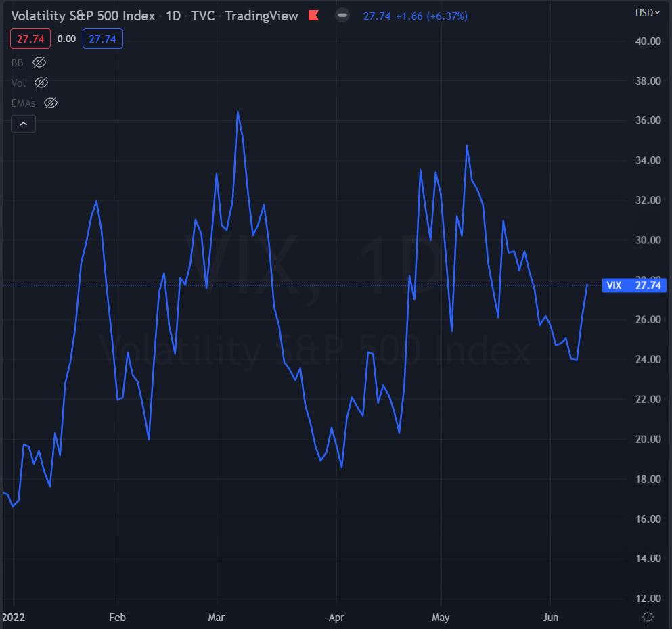Click the 32.00 price axis label
The width and height of the screenshot is (672, 629).
648,200
